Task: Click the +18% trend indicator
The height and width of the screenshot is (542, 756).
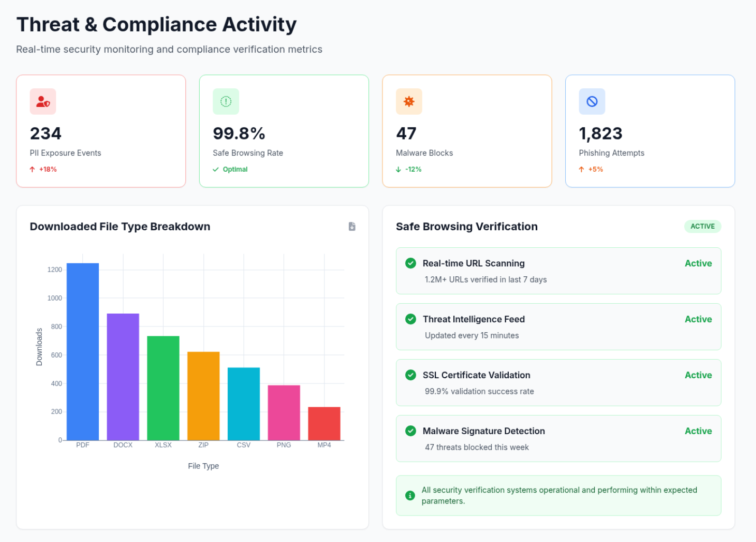Action: pos(43,169)
